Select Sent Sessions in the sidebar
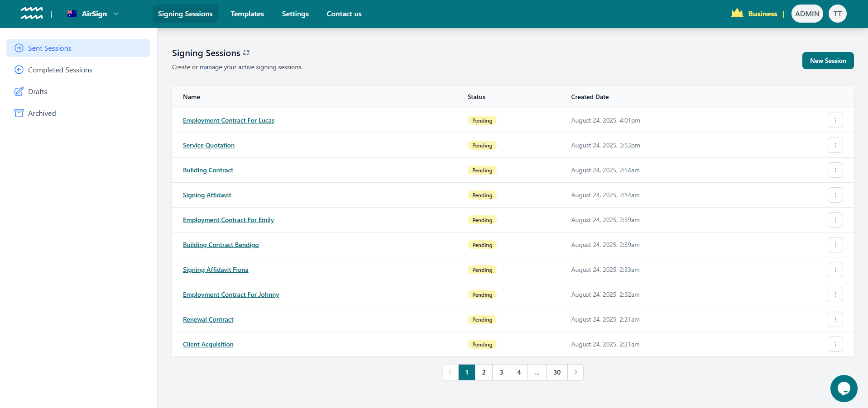 click(x=50, y=48)
